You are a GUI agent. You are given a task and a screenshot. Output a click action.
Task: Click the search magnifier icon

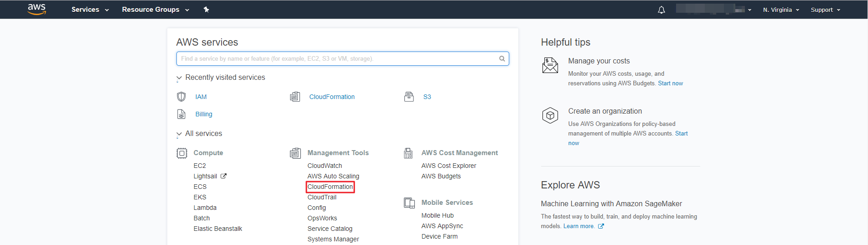pyautogui.click(x=502, y=58)
